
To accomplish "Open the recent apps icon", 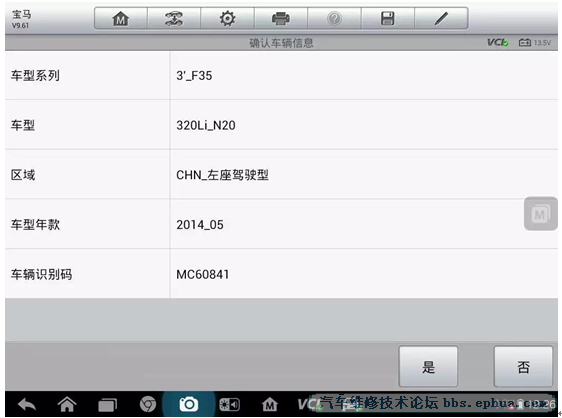I will tap(108, 405).
